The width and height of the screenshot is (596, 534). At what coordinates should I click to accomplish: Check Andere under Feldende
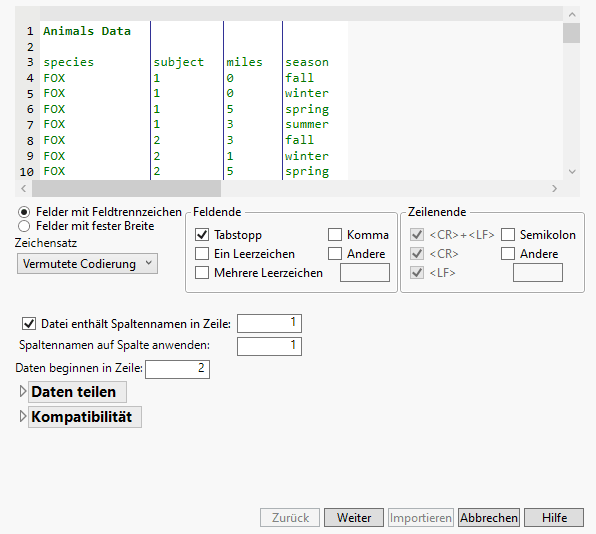click(335, 254)
